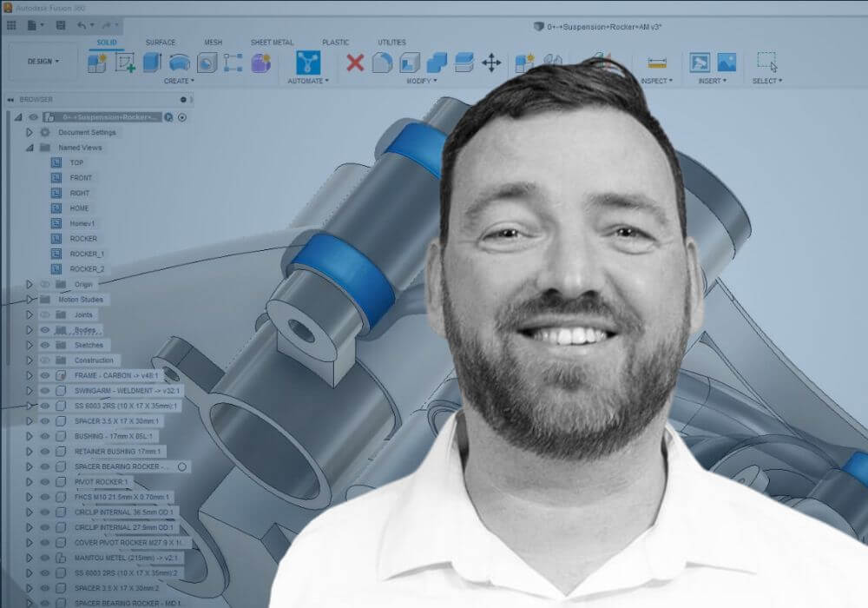The height and width of the screenshot is (608, 868).
Task: Click the Revolve tool icon
Action: 180,63
